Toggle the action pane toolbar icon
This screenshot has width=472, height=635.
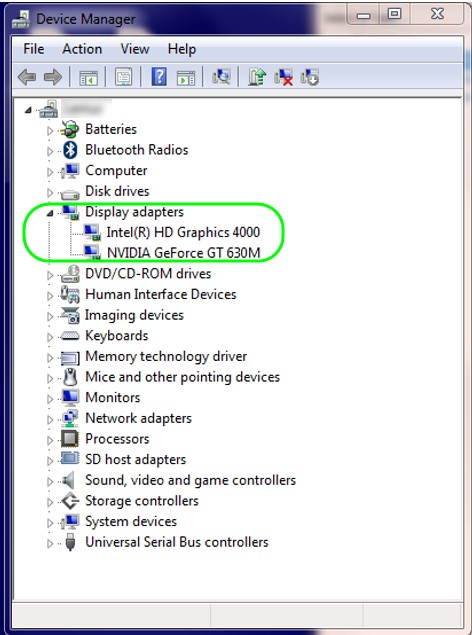186,77
